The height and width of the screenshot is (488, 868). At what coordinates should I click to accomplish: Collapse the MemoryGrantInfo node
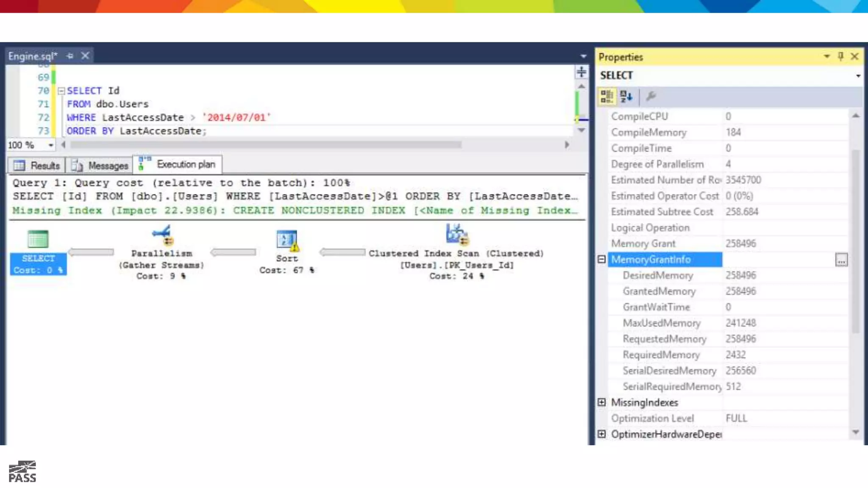coord(601,259)
